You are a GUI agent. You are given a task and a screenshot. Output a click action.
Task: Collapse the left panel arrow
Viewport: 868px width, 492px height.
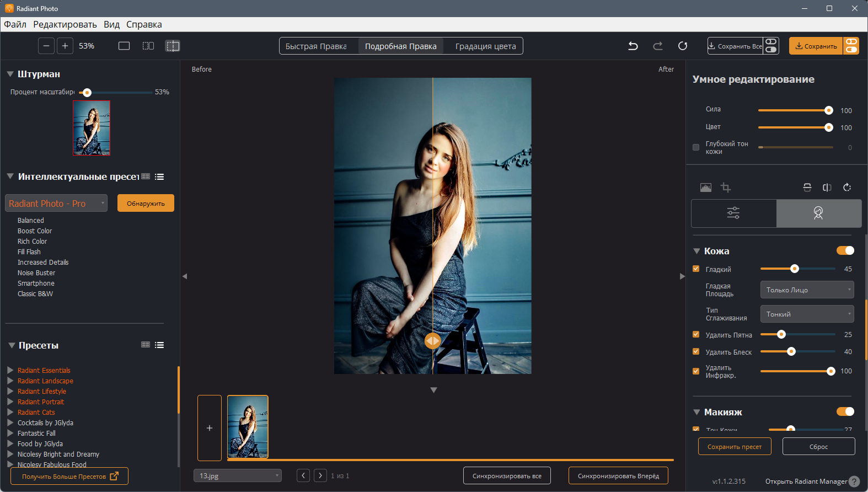point(185,276)
